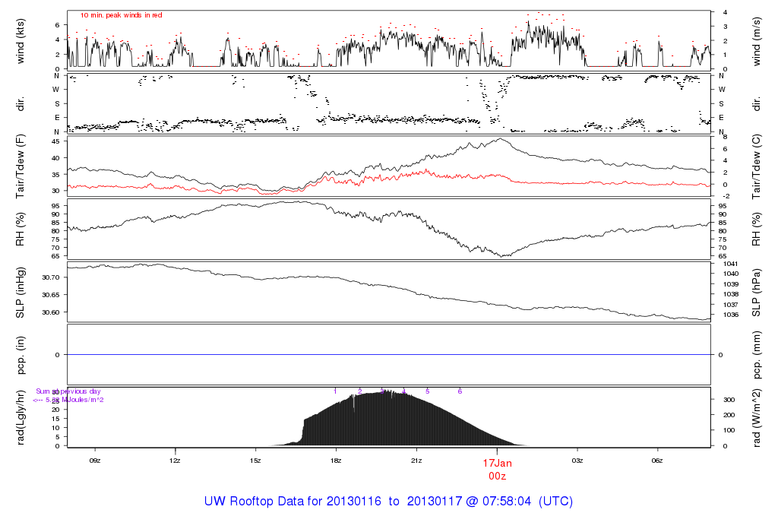778x532 pixels.
Task: Click the '09z' time axis tick
Action: click(95, 461)
